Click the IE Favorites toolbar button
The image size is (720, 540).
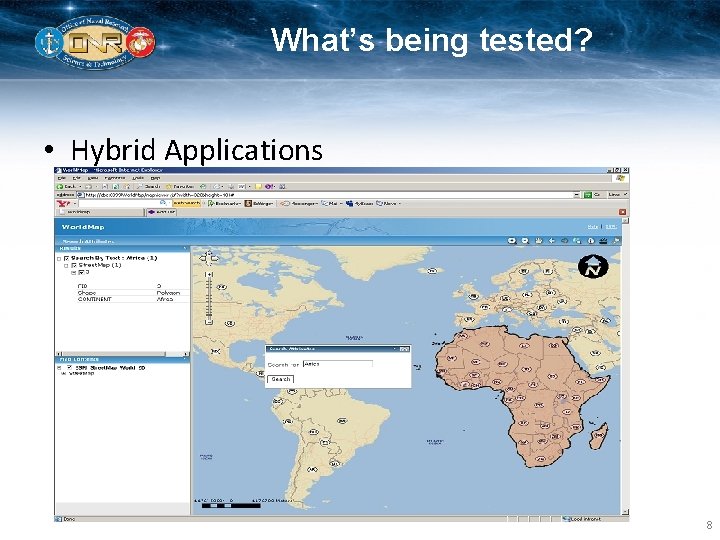point(180,187)
